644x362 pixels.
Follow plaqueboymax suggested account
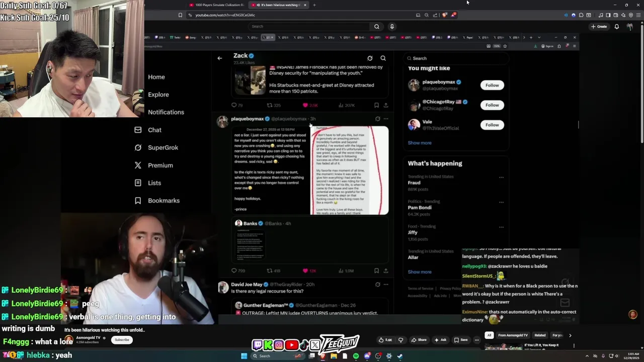click(492, 85)
